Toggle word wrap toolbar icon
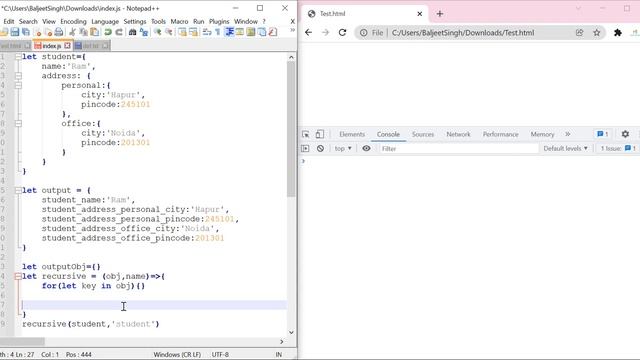The image size is (640, 360). click(x=207, y=32)
